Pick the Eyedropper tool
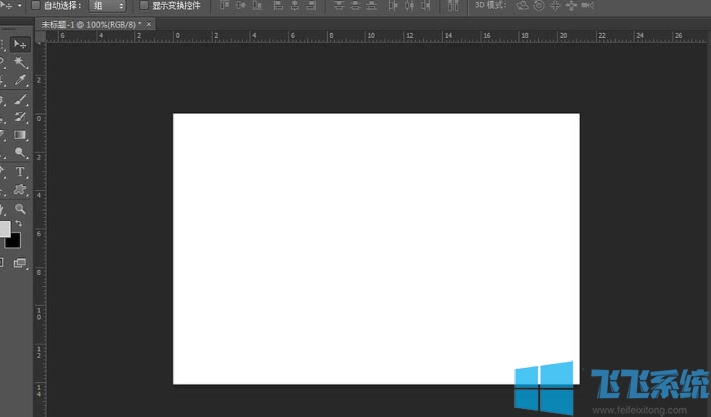The width and height of the screenshot is (711, 417). [20, 81]
